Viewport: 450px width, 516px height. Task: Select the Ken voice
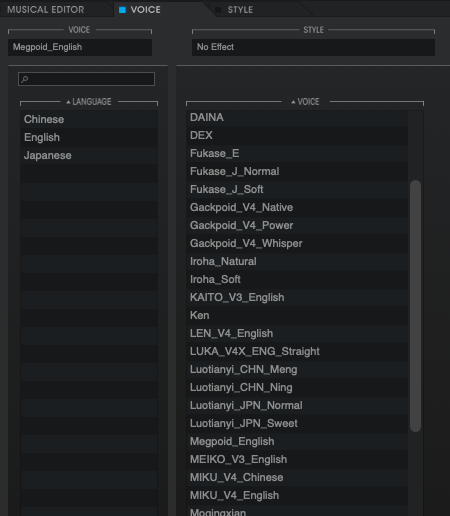click(297, 315)
